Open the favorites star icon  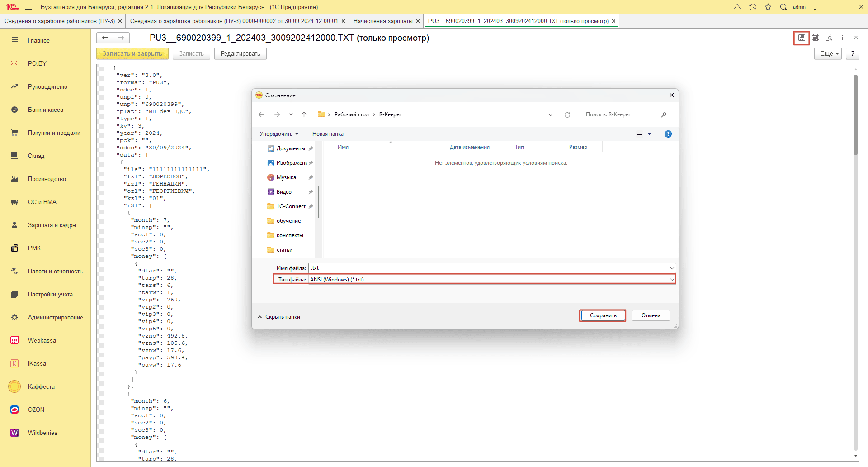click(768, 7)
